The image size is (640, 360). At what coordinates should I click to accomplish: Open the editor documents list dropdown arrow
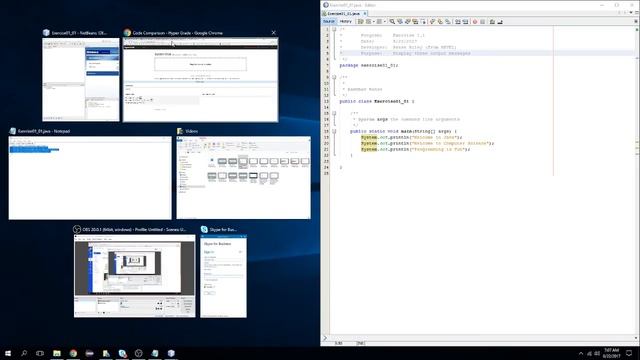[631, 13]
